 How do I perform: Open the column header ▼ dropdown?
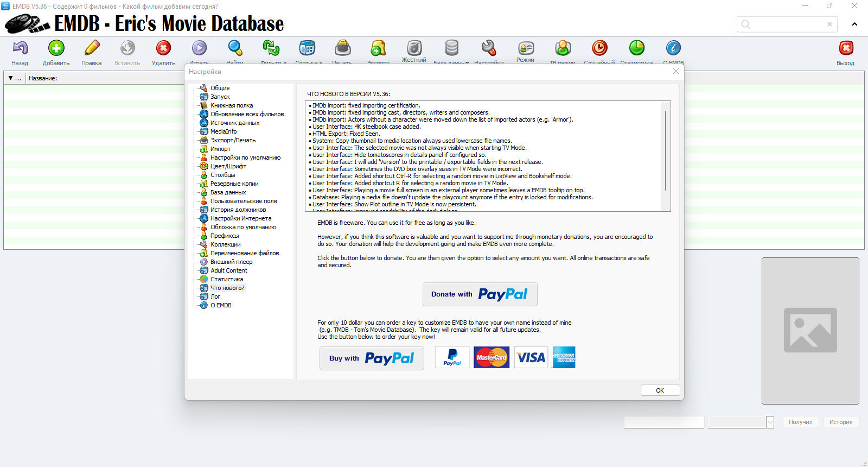[11, 78]
